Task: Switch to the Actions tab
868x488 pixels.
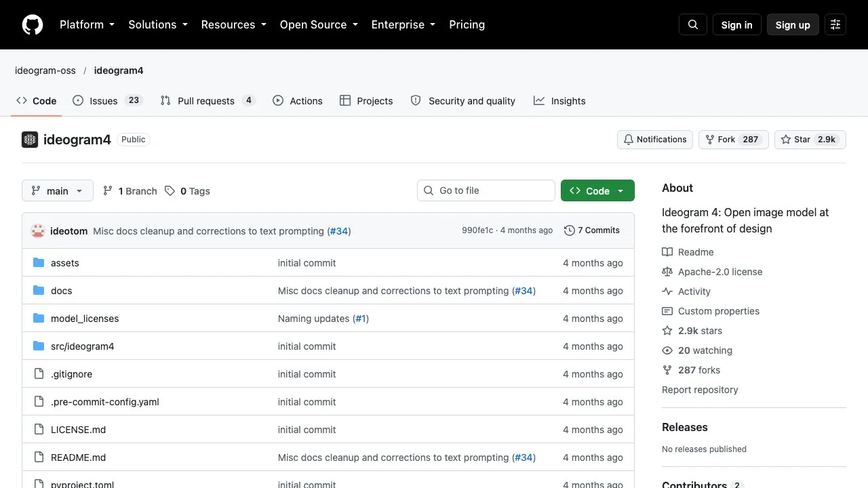Action: tap(298, 101)
